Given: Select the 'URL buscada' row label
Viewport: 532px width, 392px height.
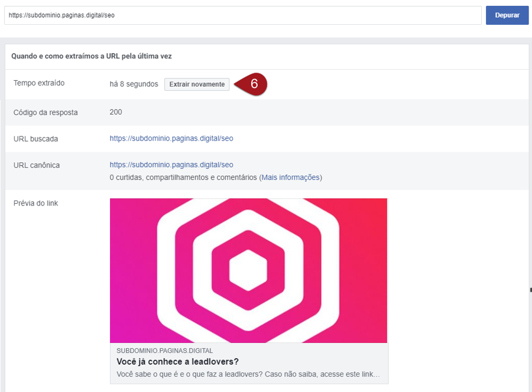Looking at the screenshot, I should click(x=35, y=139).
